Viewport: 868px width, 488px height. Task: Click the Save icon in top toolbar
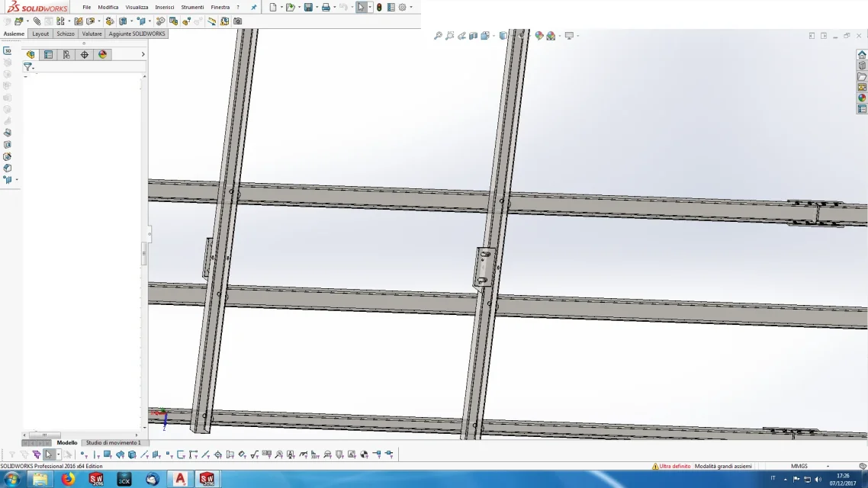pyautogui.click(x=308, y=7)
